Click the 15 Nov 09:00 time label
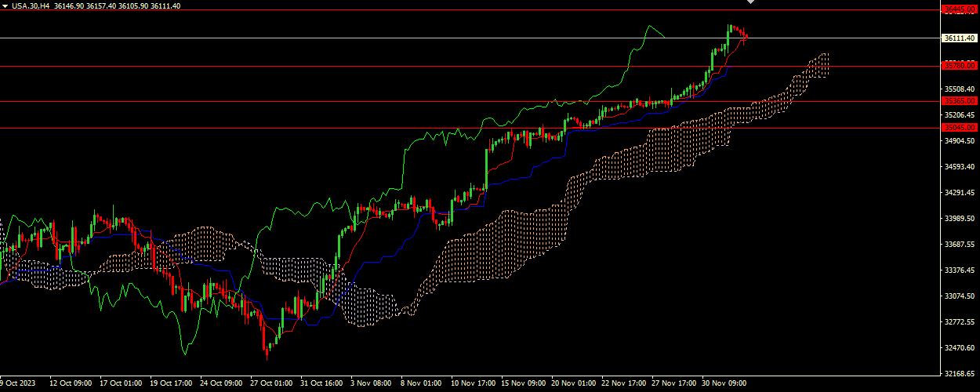The image size is (980, 392). click(524, 384)
